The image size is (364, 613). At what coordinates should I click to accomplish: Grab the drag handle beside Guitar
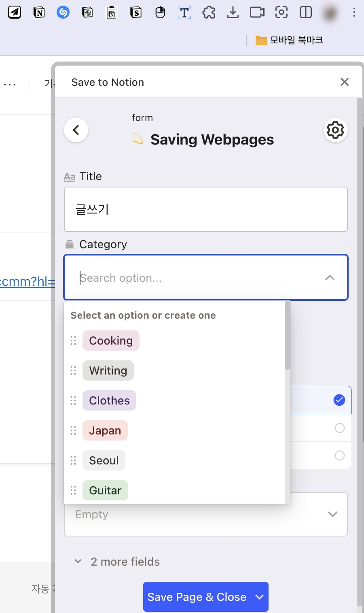pos(73,490)
